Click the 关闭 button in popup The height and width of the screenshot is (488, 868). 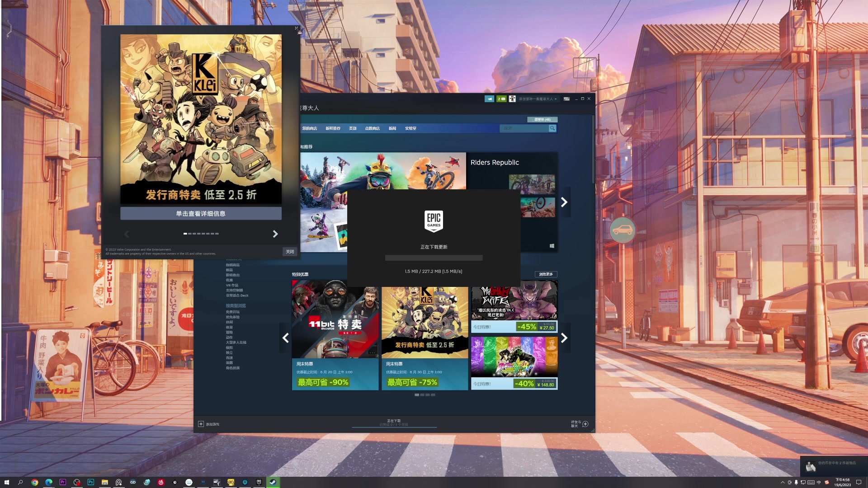pos(290,252)
